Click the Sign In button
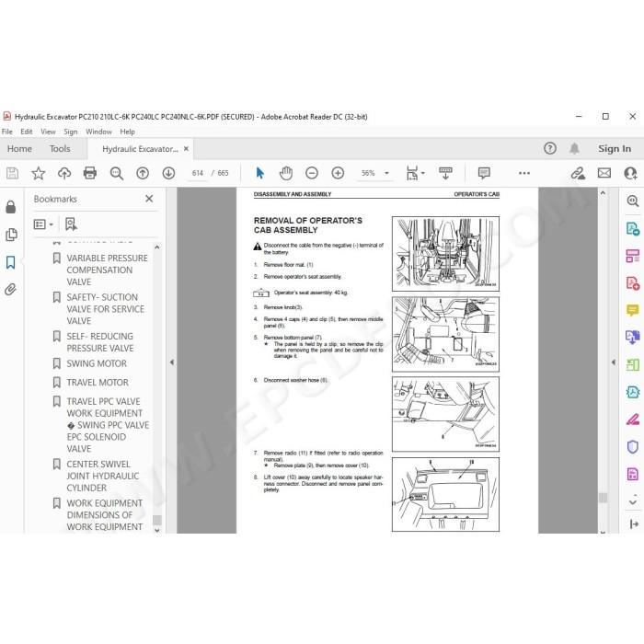This screenshot has height=644, width=644. (x=615, y=149)
